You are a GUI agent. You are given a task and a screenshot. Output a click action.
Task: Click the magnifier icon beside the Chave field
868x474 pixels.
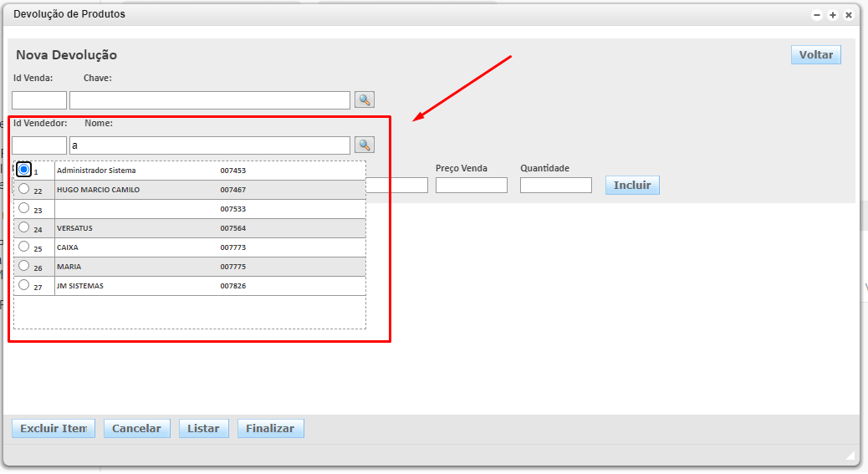coord(364,100)
